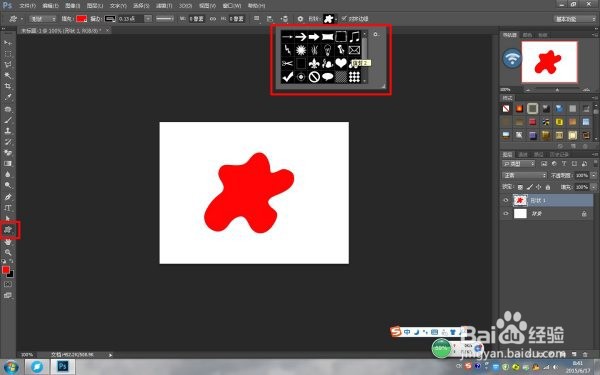Open the layer blend mode dropdown
600x375 pixels.
(x=524, y=175)
